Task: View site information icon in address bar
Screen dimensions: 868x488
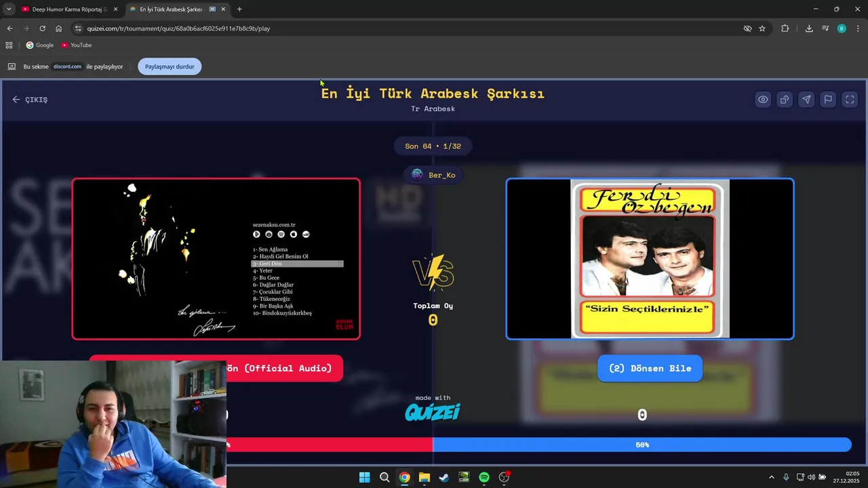Action: click(x=78, y=28)
